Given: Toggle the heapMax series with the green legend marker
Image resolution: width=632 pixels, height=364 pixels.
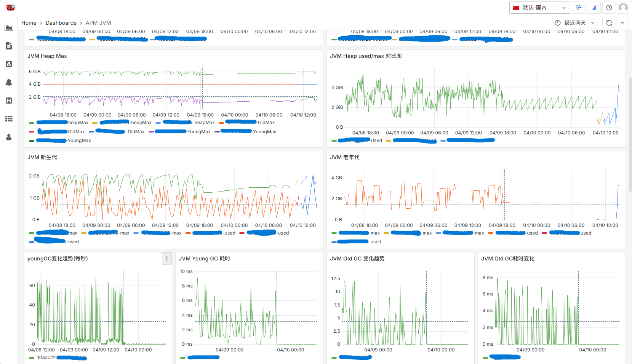Looking at the screenshot, I should 32,123.
